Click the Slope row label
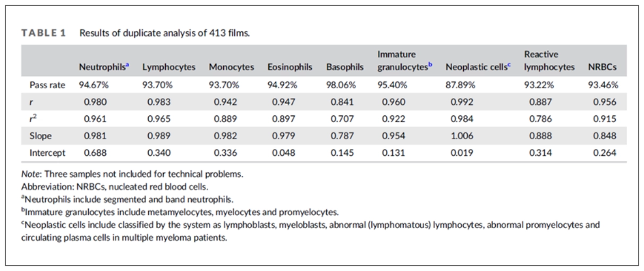This screenshot has height=271, width=644. click(x=40, y=135)
